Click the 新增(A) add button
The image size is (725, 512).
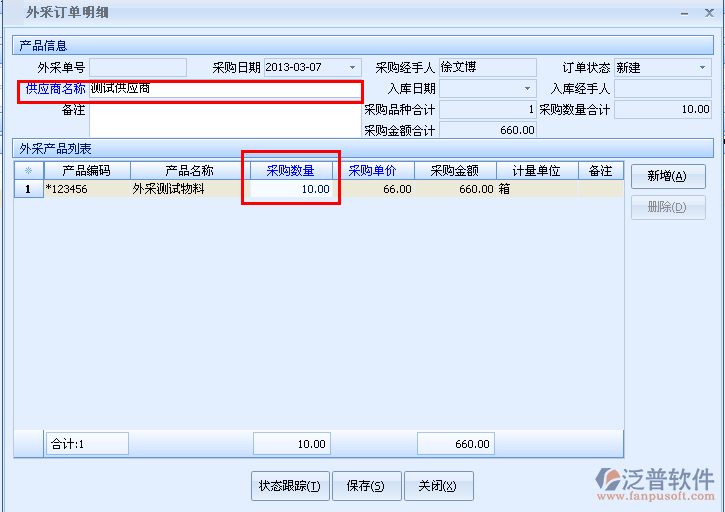tap(667, 176)
